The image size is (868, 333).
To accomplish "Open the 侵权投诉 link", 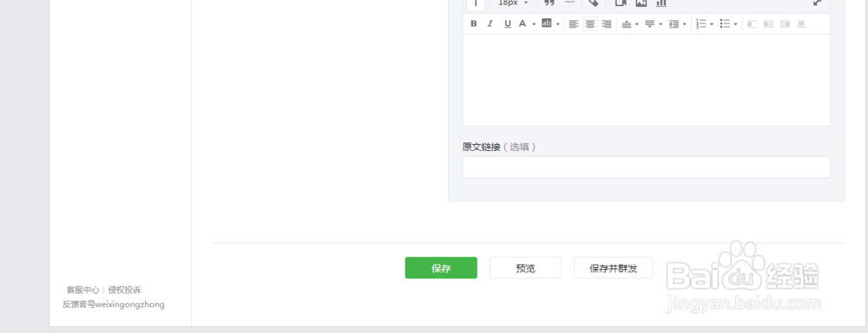I will (124, 290).
